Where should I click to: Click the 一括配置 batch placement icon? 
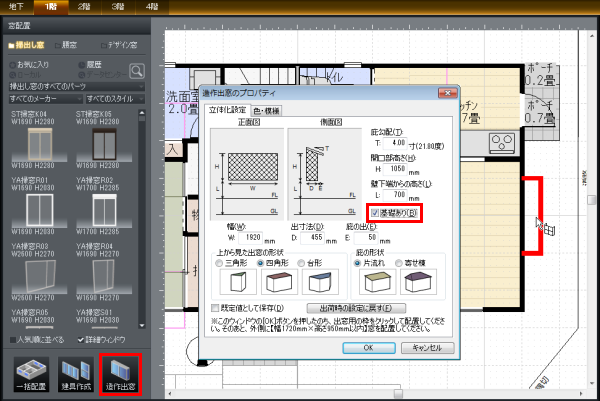(x=30, y=369)
